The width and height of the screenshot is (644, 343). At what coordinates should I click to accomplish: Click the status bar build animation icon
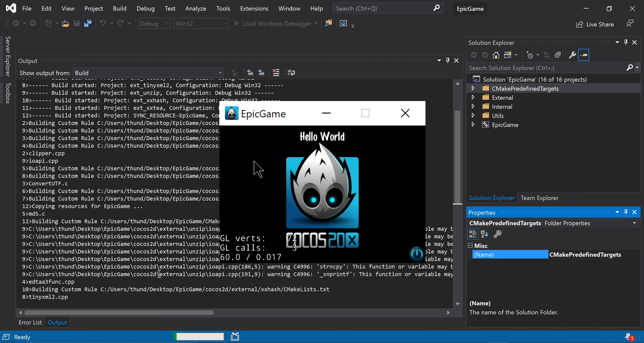tap(235, 337)
